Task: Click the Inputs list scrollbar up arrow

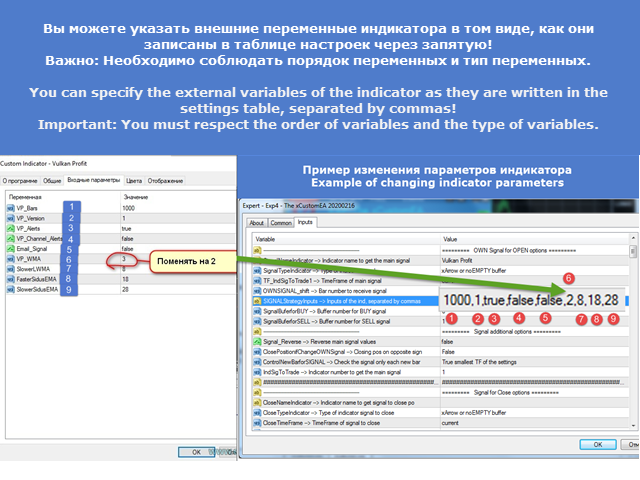Action: (x=633, y=238)
